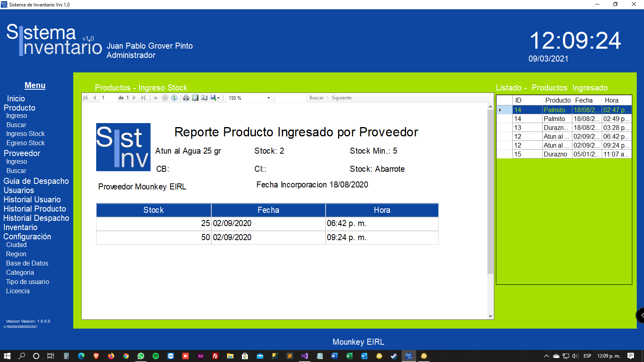The width and height of the screenshot is (644, 362).
Task: Go to the next report page
Action: pos(134,98)
